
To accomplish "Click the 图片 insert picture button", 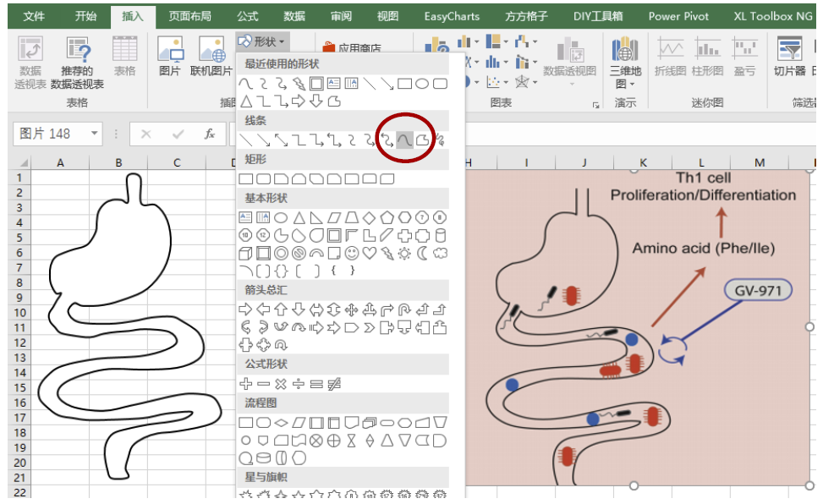I will (170, 56).
